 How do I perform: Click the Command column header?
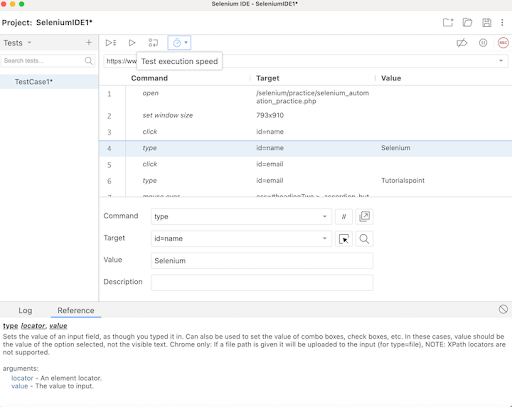[x=149, y=78]
